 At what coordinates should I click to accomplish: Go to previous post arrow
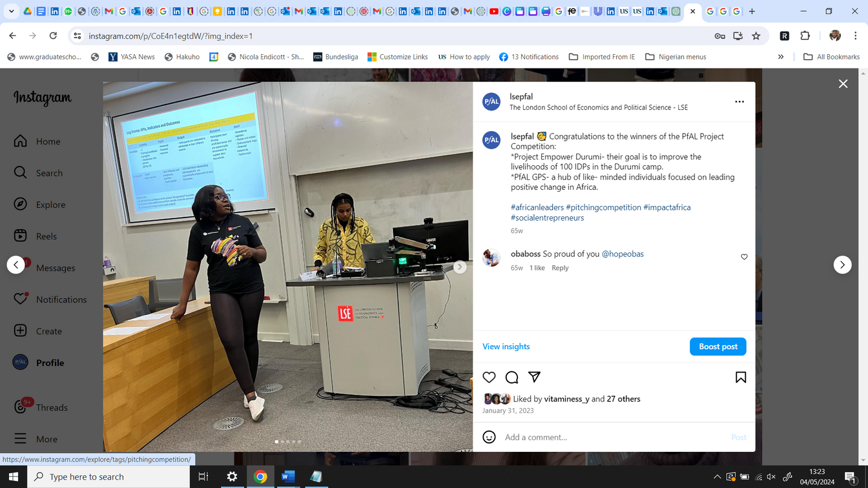click(16, 265)
